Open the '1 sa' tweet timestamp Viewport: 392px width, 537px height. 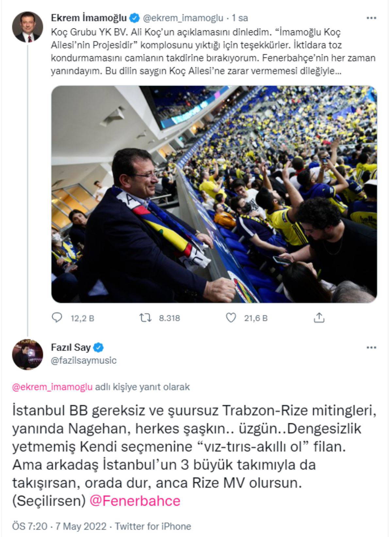point(240,18)
